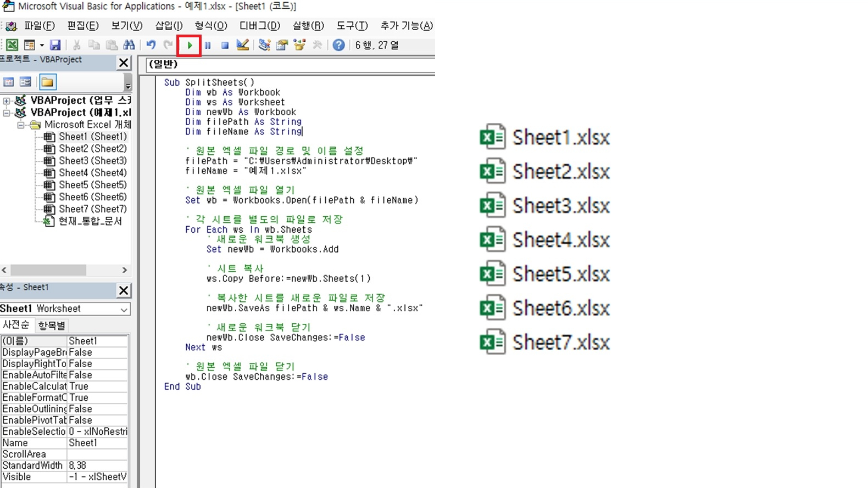Pause execution with the Break button
Image resolution: width=868 pixels, height=488 pixels.
coord(208,45)
